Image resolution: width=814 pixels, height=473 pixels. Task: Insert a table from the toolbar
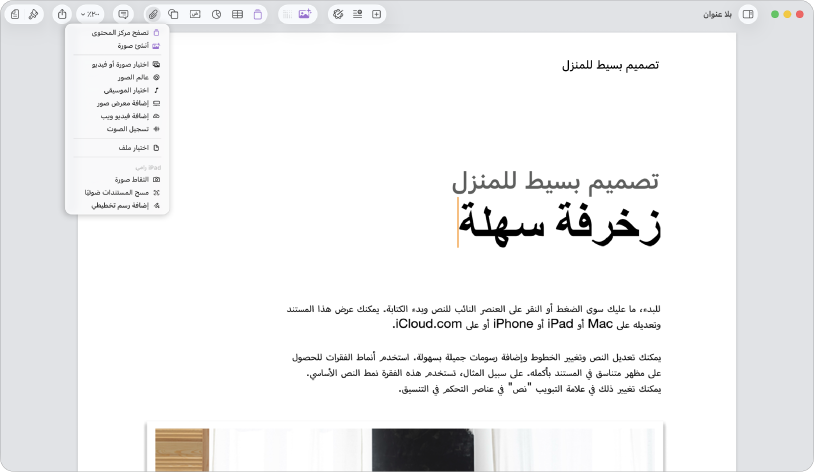(237, 15)
